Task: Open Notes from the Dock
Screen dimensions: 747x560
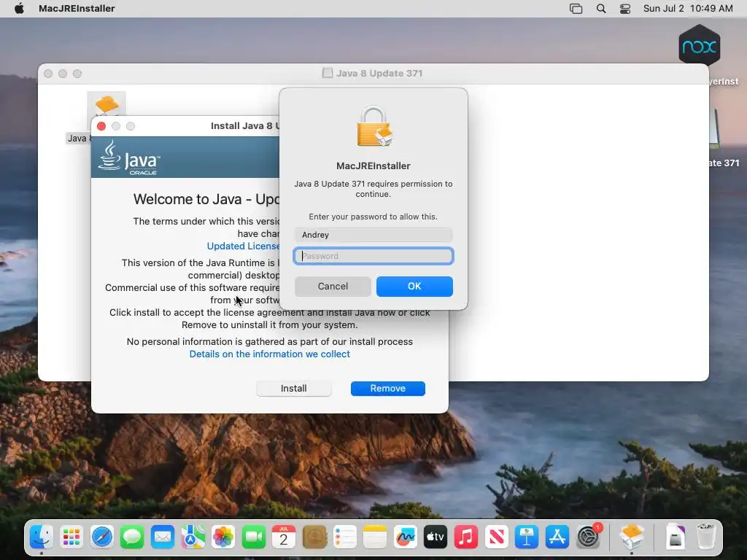Action: [x=375, y=537]
